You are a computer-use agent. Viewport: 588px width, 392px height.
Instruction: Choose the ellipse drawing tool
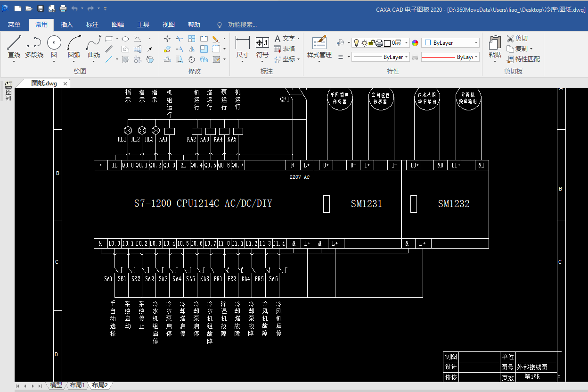click(125, 39)
